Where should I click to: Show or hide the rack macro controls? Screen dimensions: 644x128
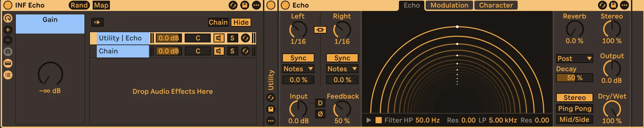[8, 18]
